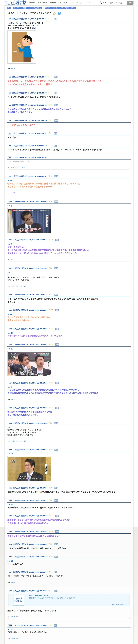This screenshot has width=138, height=644.
Task: Like post 5 with its heart icon
Action: (x=49, y=121)
